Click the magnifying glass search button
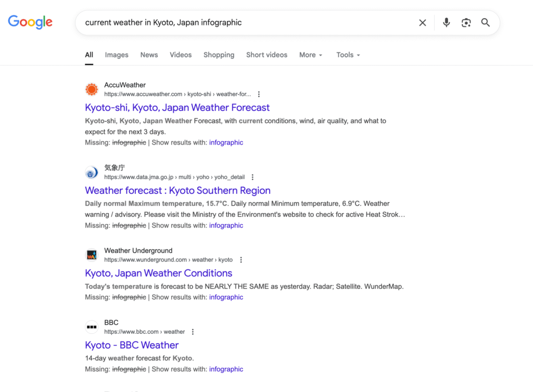Screen dimensions: 533x392 point(486,23)
